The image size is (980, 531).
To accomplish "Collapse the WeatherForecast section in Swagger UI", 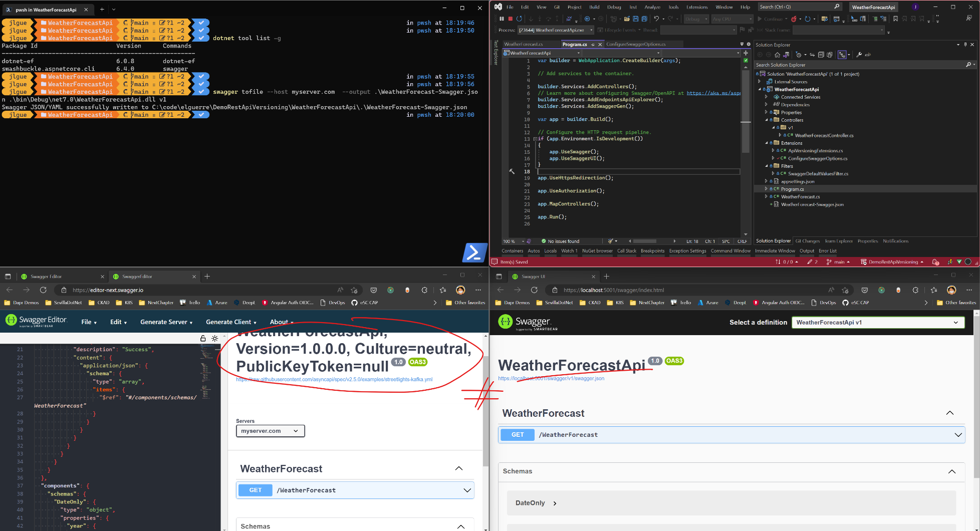I will pyautogui.click(x=949, y=413).
